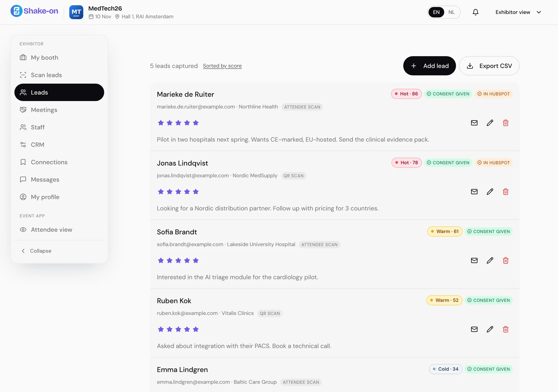Viewport: 558px width, 392px height.
Task: Open the Meetings section
Action: click(59, 110)
